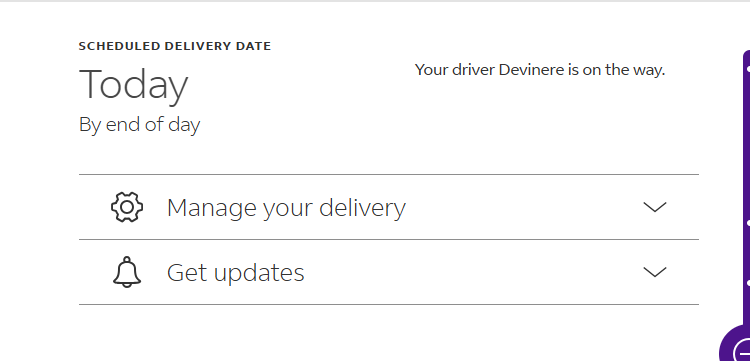
Task: Click the Scheduled Delivery Date heading
Action: (x=175, y=46)
